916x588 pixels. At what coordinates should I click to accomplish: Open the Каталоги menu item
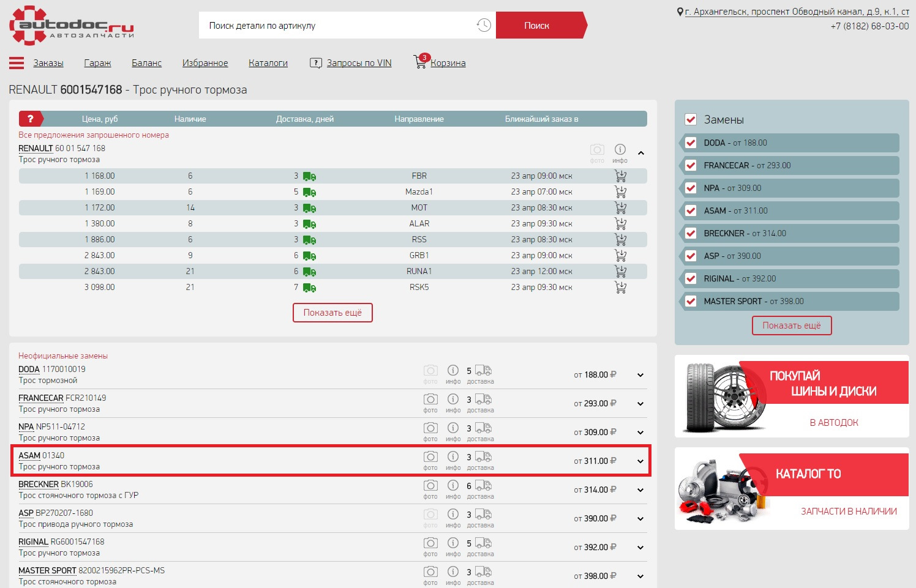click(268, 63)
